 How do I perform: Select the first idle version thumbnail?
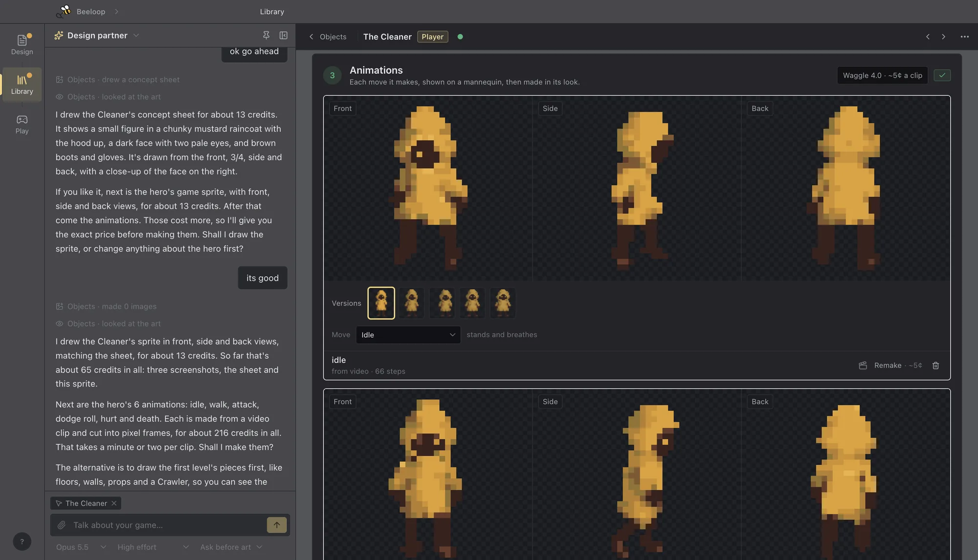381,303
